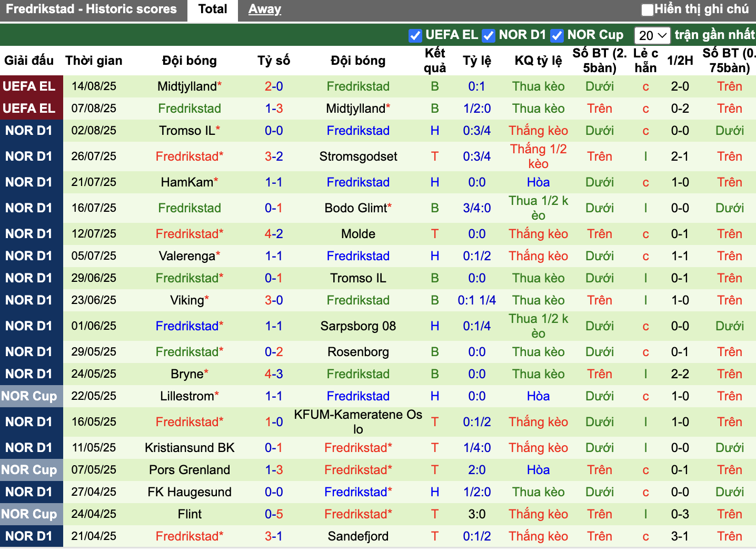756x550 pixels.
Task: Open the KFUM-Kameratene Oslo team link
Action: coord(358,422)
